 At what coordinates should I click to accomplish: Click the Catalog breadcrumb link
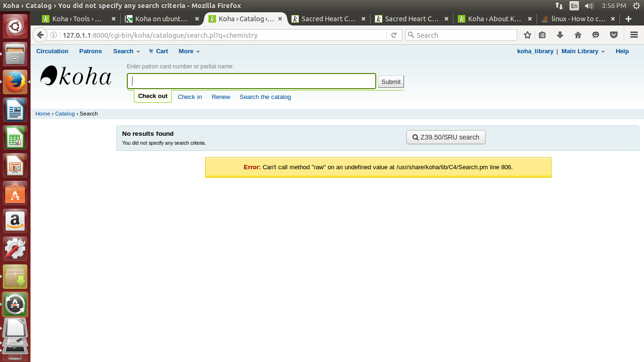65,114
